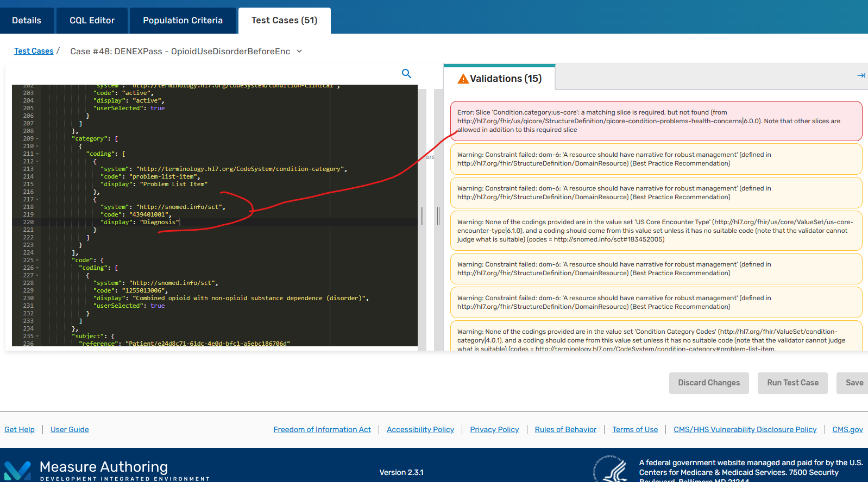868x482 pixels.
Task: Click the HHS eagle seal in footer
Action: [x=610, y=469]
